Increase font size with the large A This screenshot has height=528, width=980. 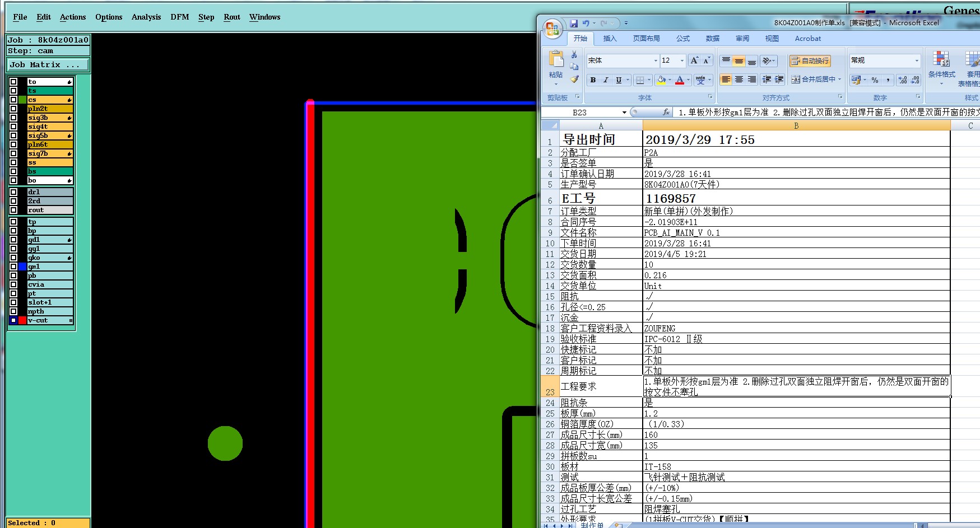pos(695,60)
